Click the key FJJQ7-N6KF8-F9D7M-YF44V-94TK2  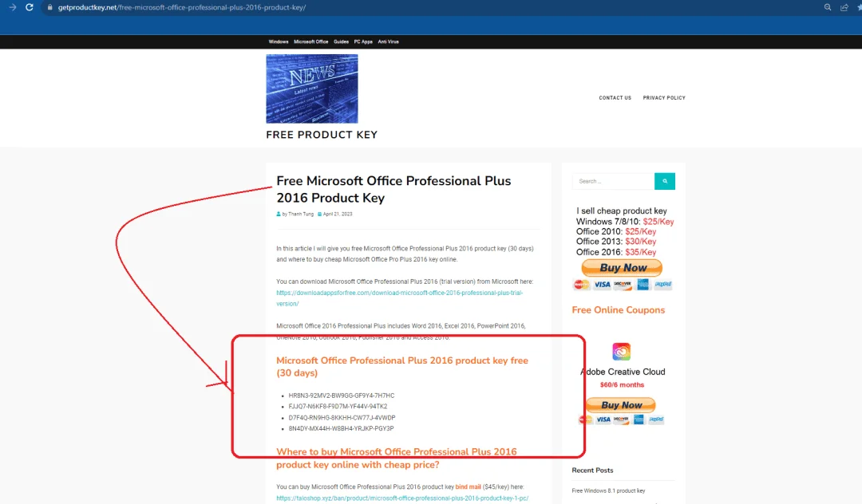point(338,406)
